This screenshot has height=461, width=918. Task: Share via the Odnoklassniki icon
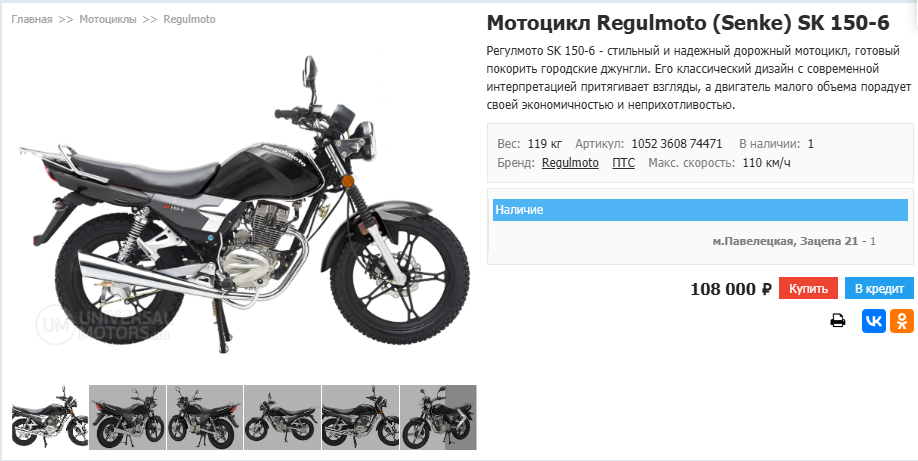(x=902, y=321)
